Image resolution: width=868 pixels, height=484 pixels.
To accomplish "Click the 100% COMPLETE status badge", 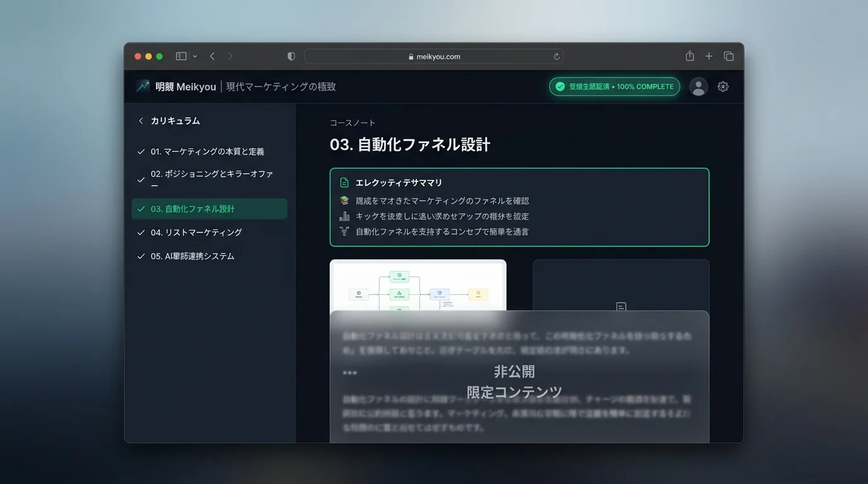I will coord(614,86).
